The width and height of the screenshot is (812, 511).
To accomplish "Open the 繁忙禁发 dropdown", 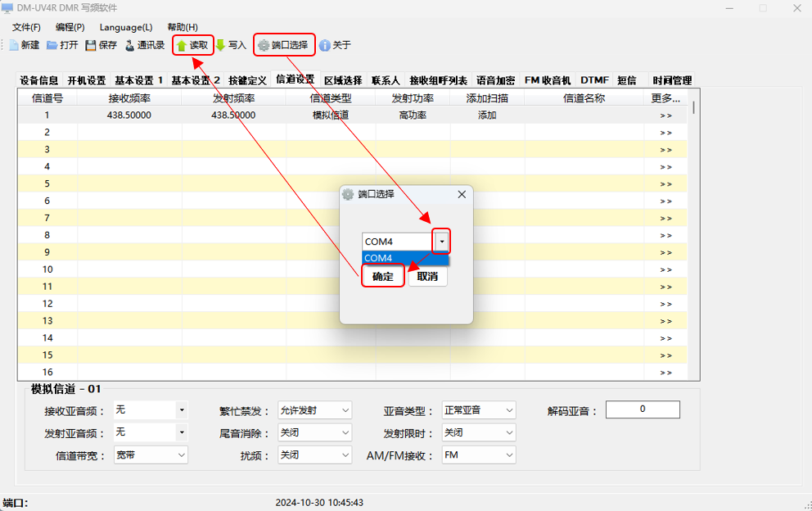I will (345, 410).
